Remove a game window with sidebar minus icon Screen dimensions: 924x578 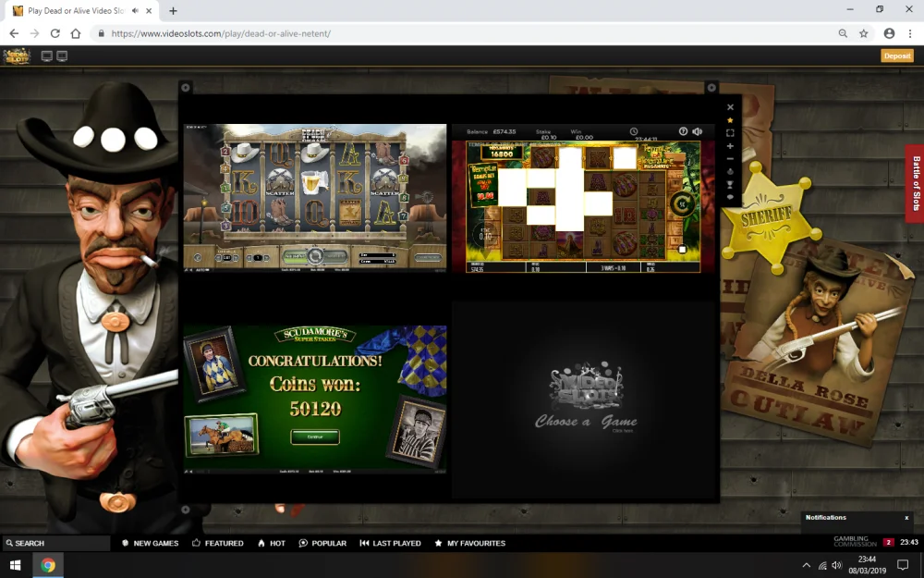[x=730, y=159]
